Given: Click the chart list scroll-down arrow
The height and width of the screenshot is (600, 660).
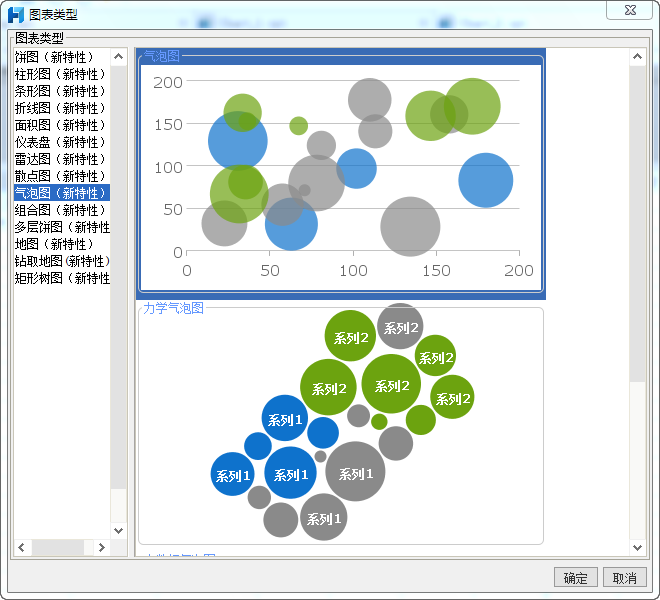Looking at the screenshot, I should coord(119,531).
